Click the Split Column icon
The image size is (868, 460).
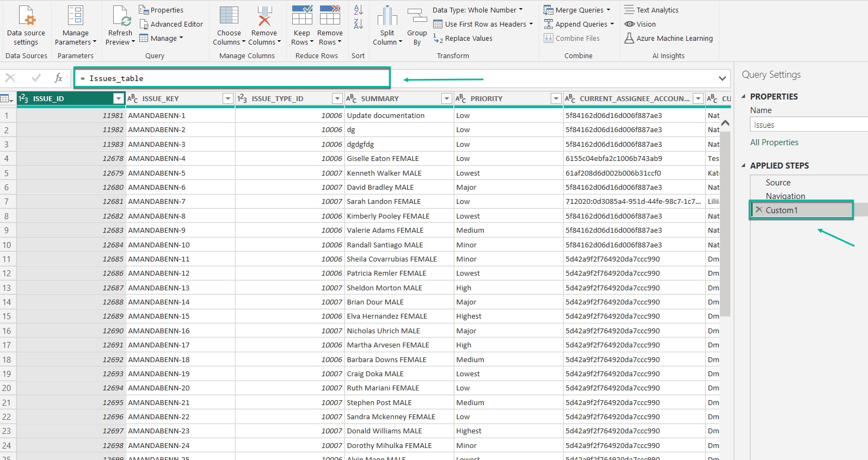[387, 16]
